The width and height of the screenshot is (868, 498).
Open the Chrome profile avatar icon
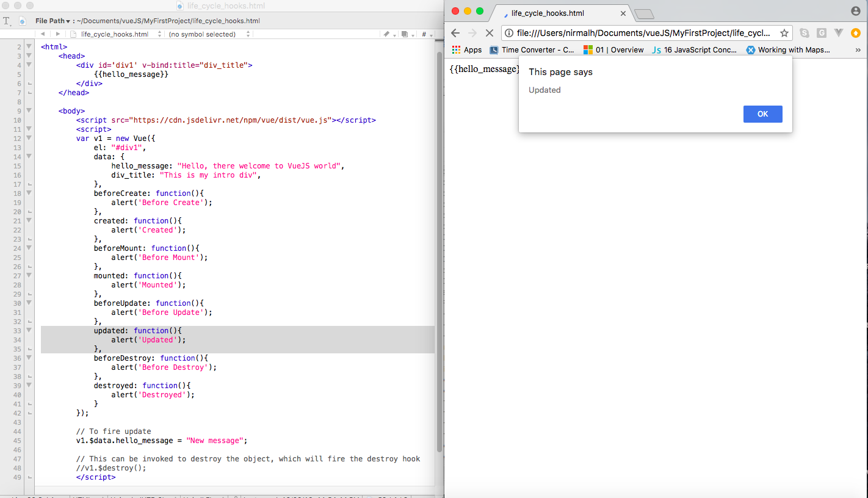855,11
